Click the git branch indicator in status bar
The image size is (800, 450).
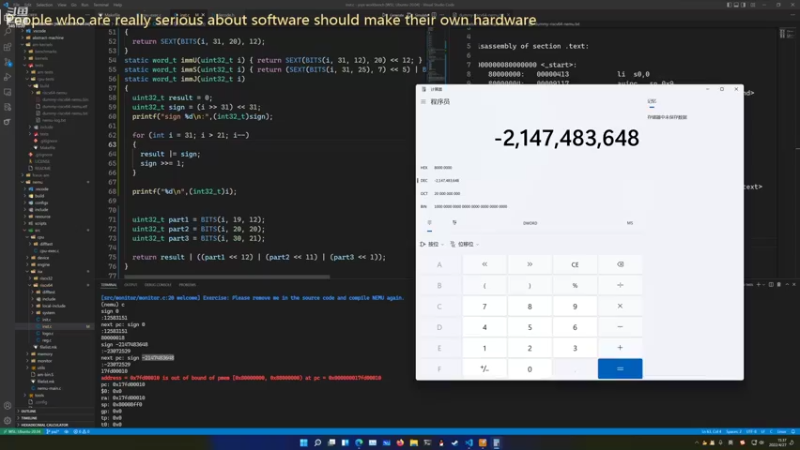53,432
